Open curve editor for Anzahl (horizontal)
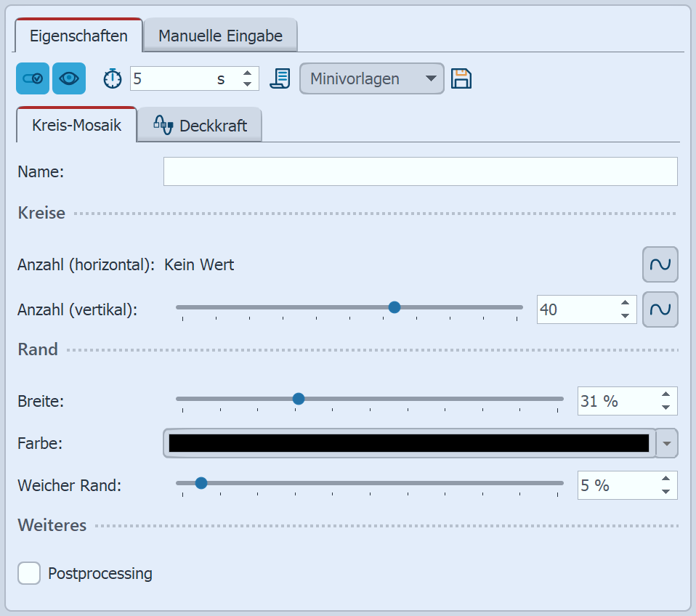The width and height of the screenshot is (696, 616). pos(660,264)
